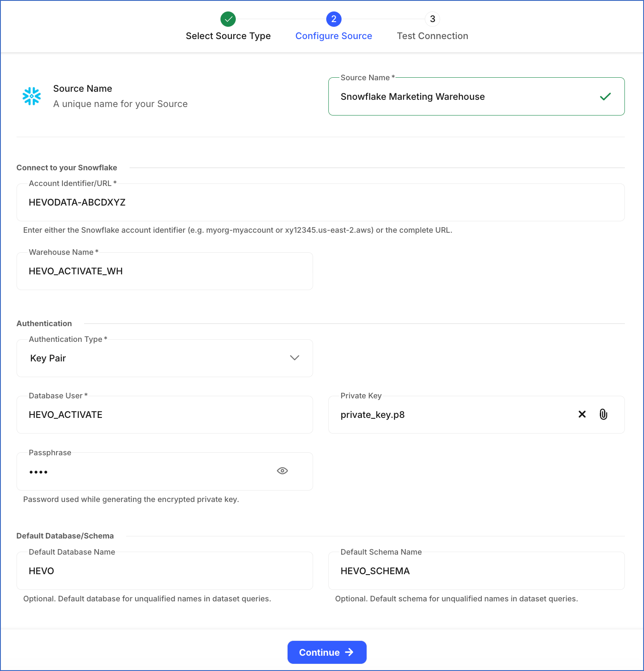The width and height of the screenshot is (644, 671).
Task: Open the Authentication Type dropdown
Action: (x=165, y=358)
